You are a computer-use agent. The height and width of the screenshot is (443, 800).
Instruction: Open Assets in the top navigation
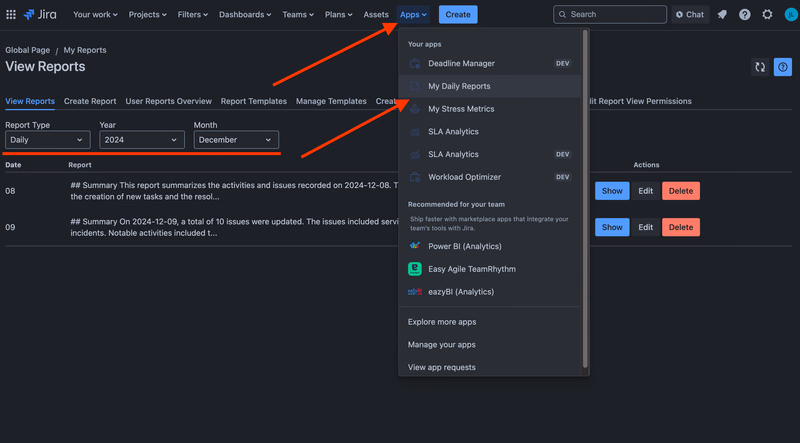point(376,14)
